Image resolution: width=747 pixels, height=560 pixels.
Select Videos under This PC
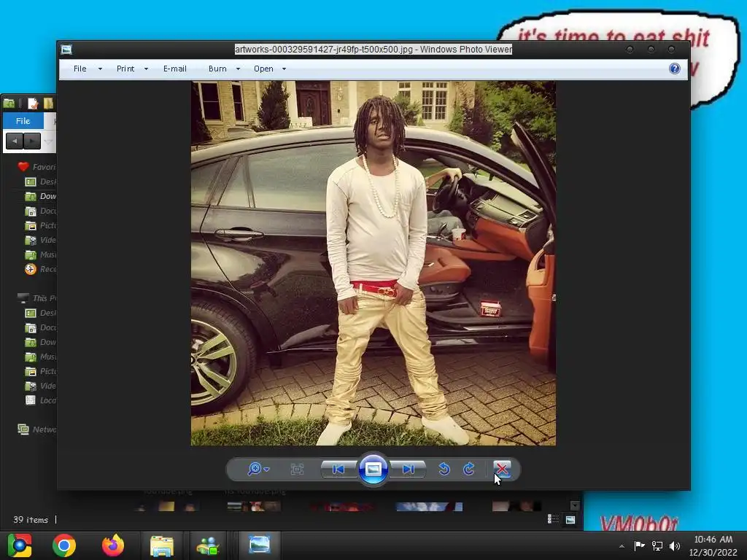pyautogui.click(x=41, y=386)
